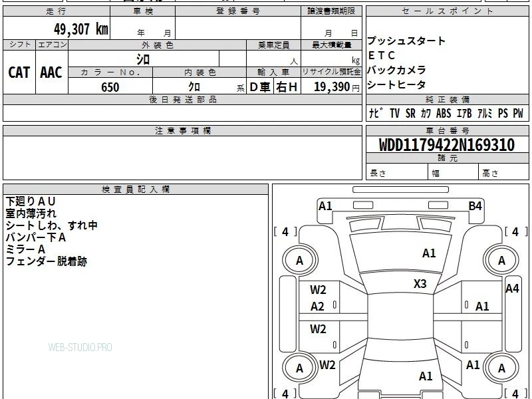Click the 右H steering cell

(287, 87)
